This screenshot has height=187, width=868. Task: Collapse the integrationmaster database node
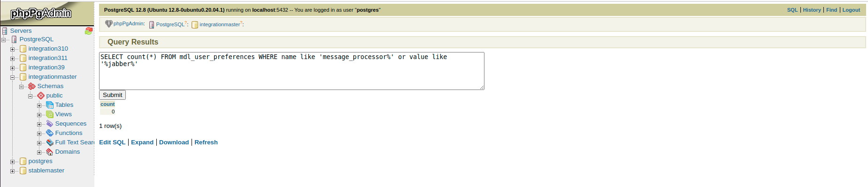[x=12, y=77]
